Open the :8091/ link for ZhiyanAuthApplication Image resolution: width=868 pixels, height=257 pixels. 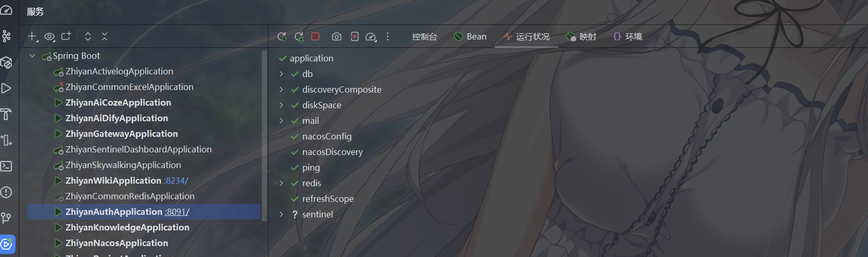[177, 212]
